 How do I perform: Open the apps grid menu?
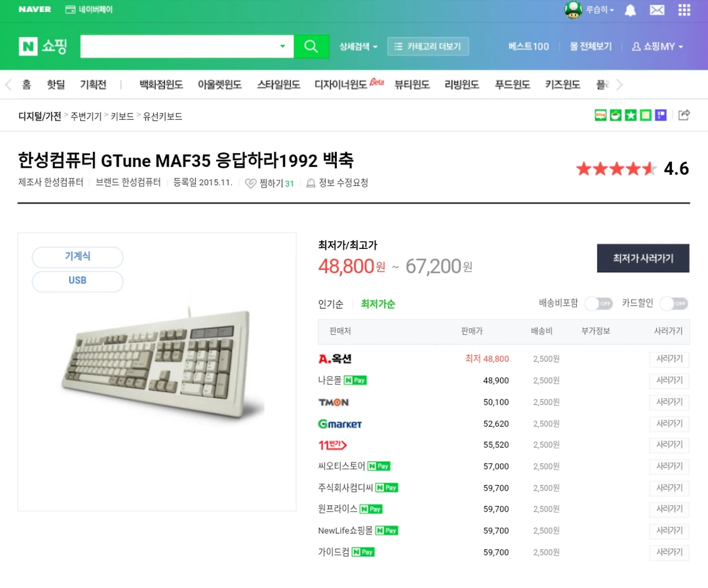tap(684, 10)
